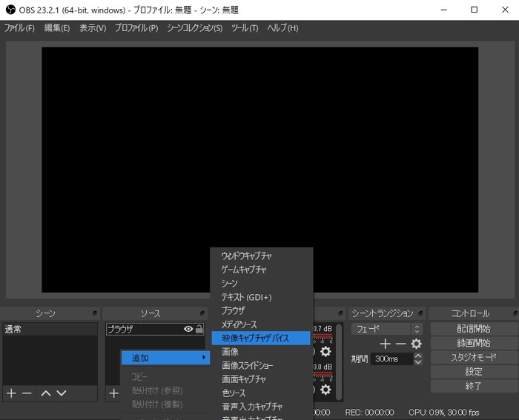The width and height of the screenshot is (519, 420).
Task: Click the REC: 00:00:00 status text
Action: coord(369,413)
